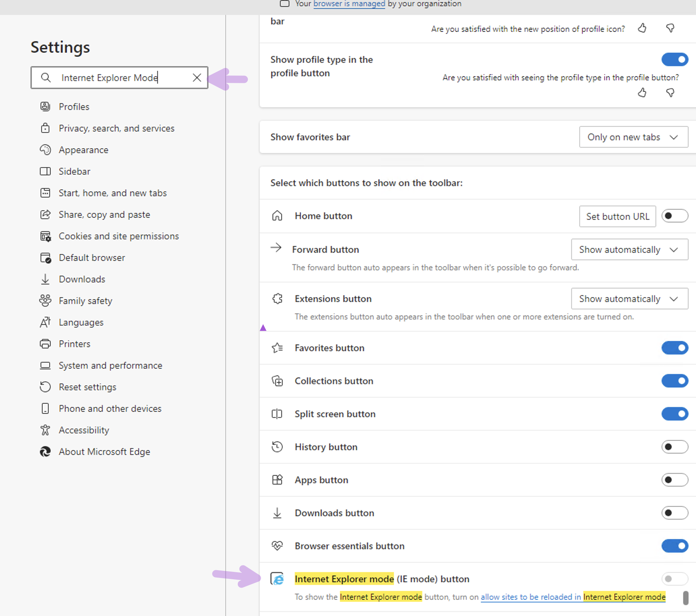Viewport: 696px width, 616px height.
Task: Follow the allow sites to be reloaded link
Action: [573, 597]
